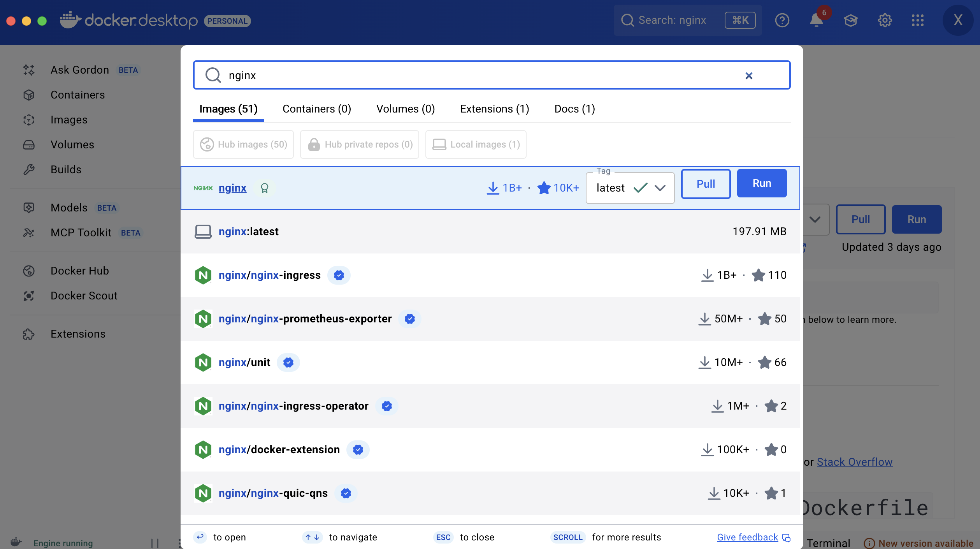
Task: Open Ask Gordon in the sidebar
Action: pyautogui.click(x=80, y=70)
